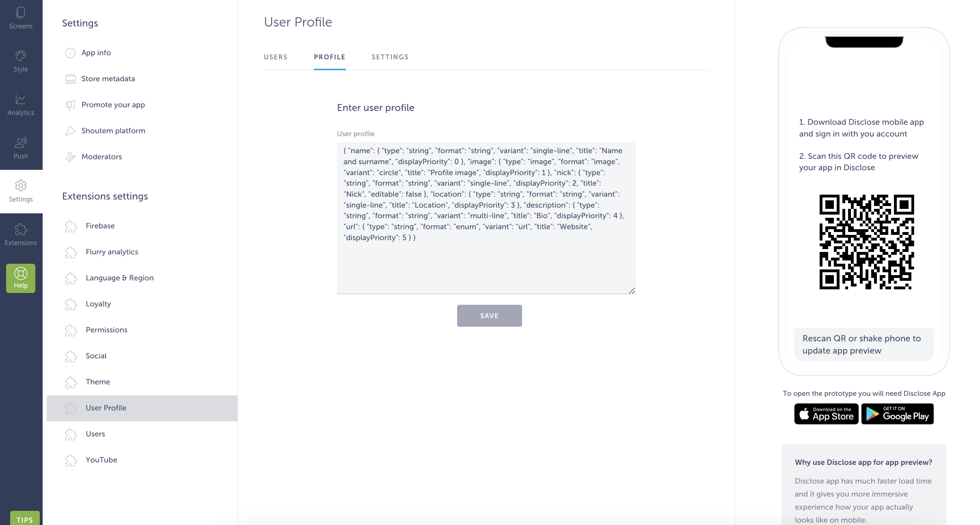The height and width of the screenshot is (525, 980).
Task: Open the Extensions puzzle icon
Action: [21, 229]
